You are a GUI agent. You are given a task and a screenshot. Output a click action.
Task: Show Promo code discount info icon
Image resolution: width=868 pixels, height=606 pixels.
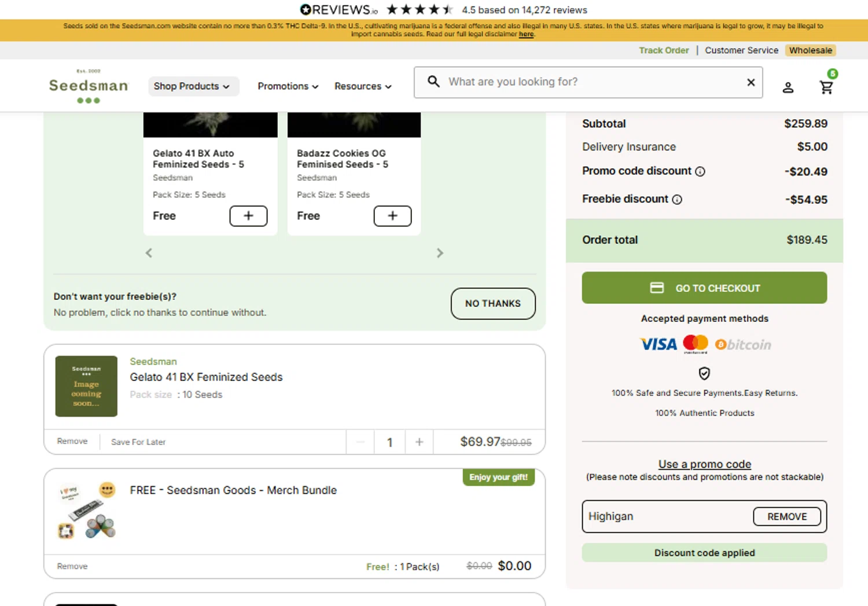[700, 171]
